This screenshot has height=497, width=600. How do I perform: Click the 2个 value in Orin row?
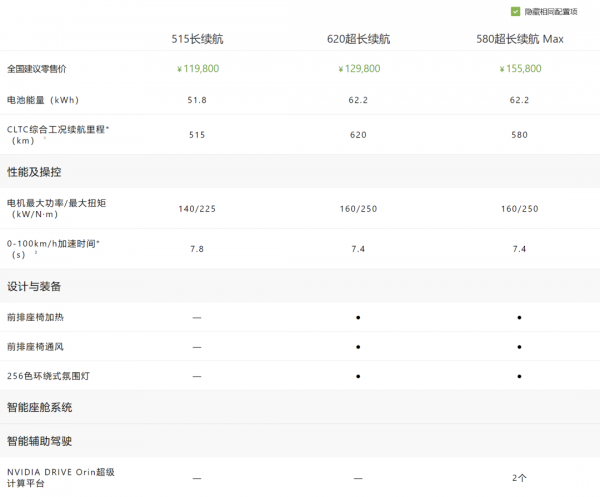pos(519,478)
